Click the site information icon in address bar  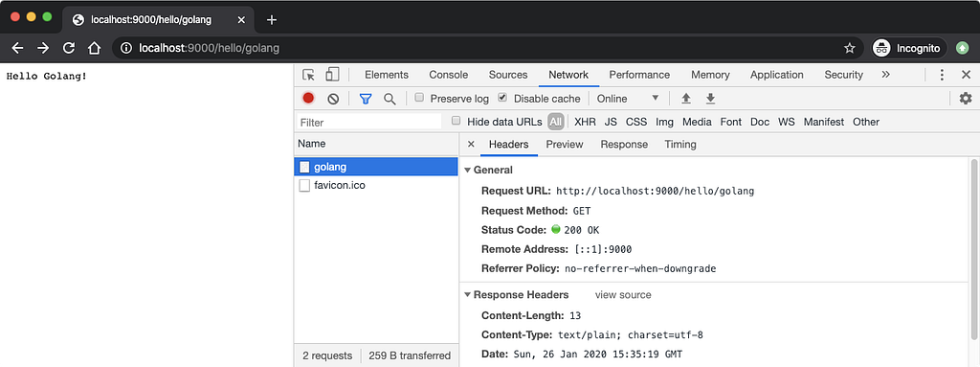tap(125, 48)
